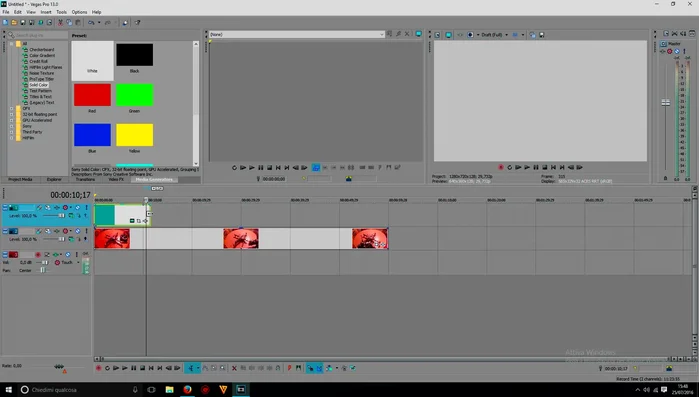The width and height of the screenshot is (699, 397).
Task: Choose the Red solid color preset
Action: 92,95
